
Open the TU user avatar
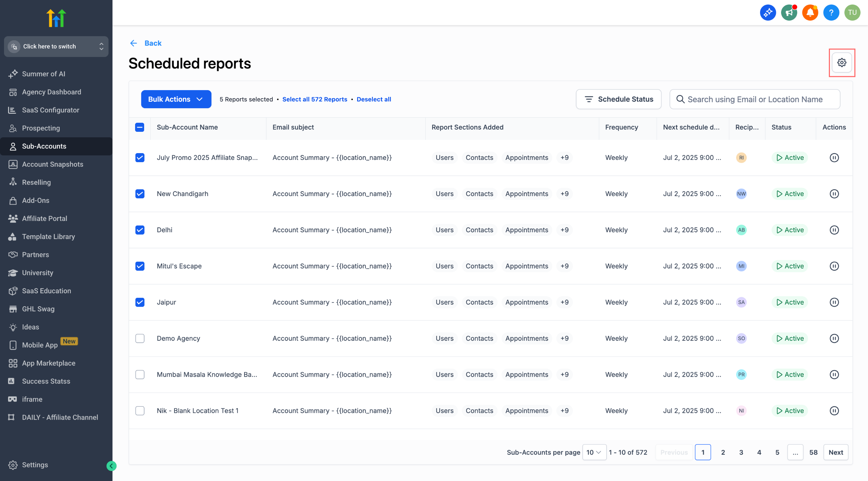(x=852, y=13)
